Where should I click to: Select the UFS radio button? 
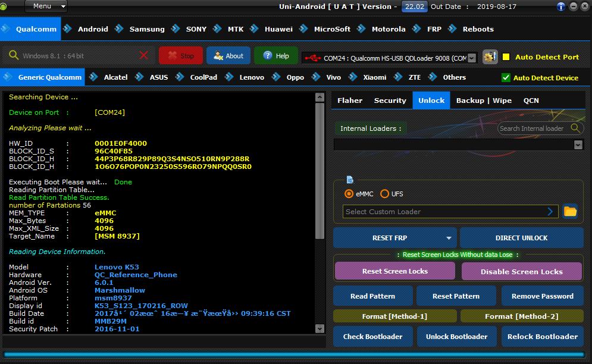(x=384, y=194)
